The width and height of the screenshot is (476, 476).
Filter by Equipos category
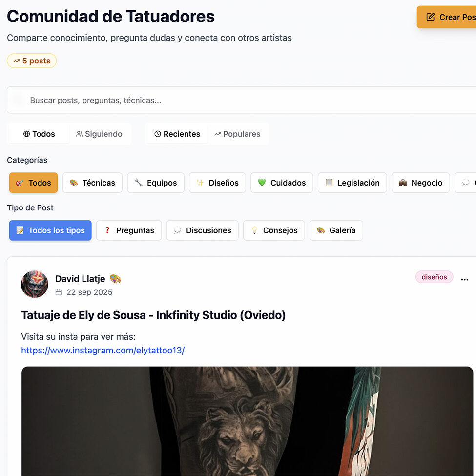click(156, 183)
